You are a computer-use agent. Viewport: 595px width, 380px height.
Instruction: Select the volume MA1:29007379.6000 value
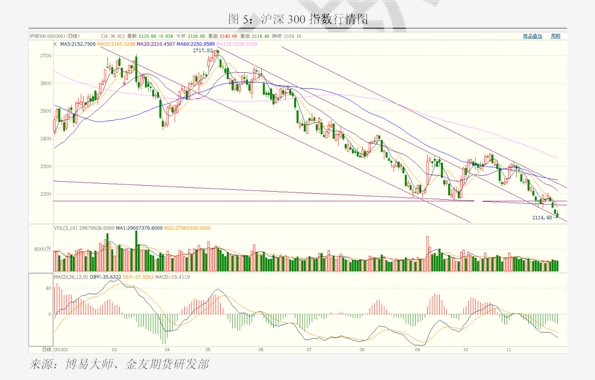click(139, 228)
